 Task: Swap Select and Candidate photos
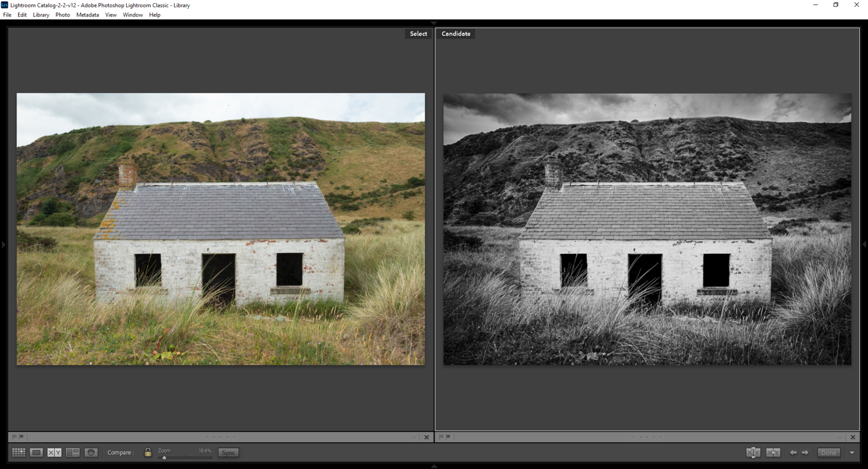753,452
